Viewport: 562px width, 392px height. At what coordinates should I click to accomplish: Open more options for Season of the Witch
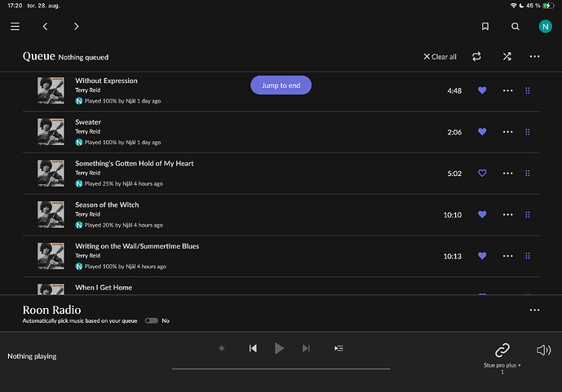[507, 215]
